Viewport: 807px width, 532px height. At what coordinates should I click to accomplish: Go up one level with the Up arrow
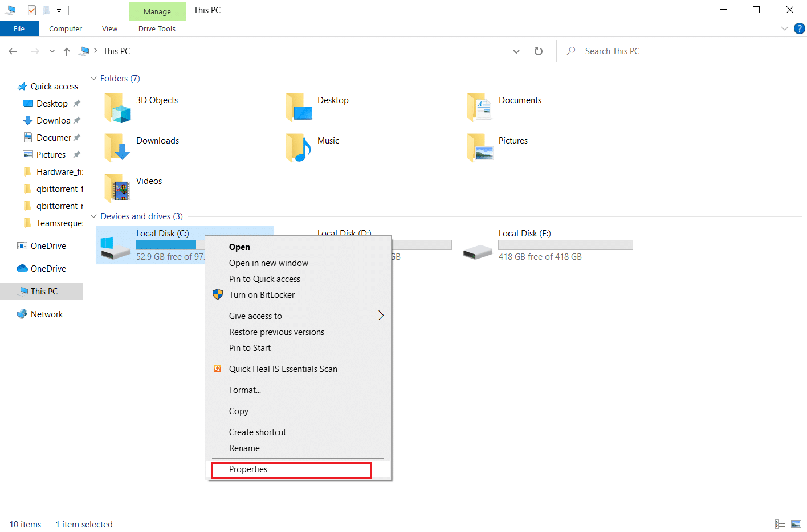67,51
